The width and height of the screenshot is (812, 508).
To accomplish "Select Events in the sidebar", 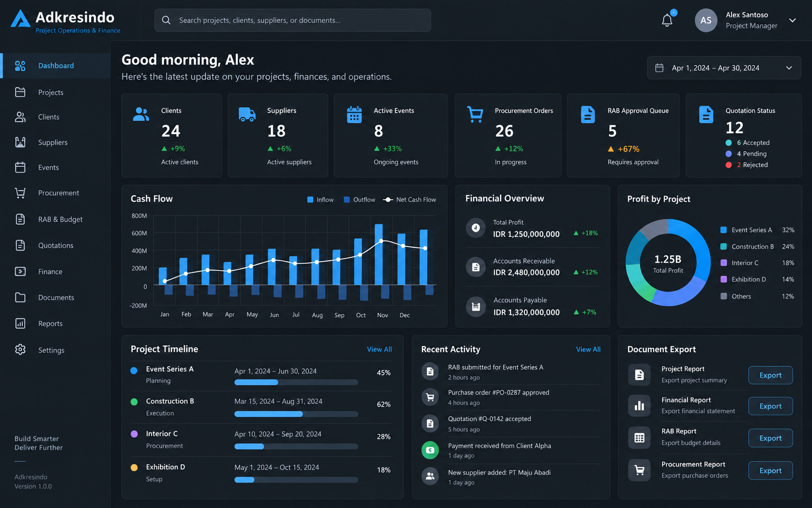I will (55, 167).
